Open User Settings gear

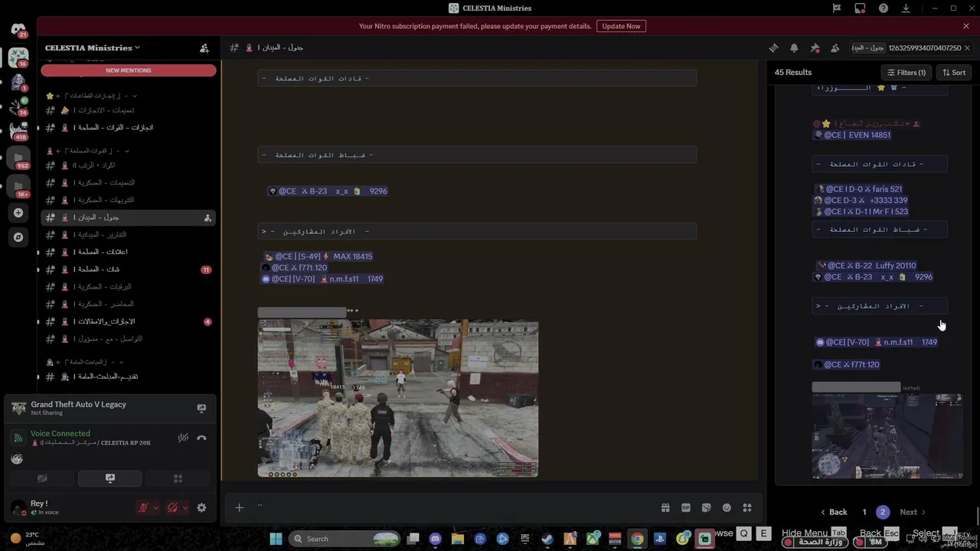[201, 507]
